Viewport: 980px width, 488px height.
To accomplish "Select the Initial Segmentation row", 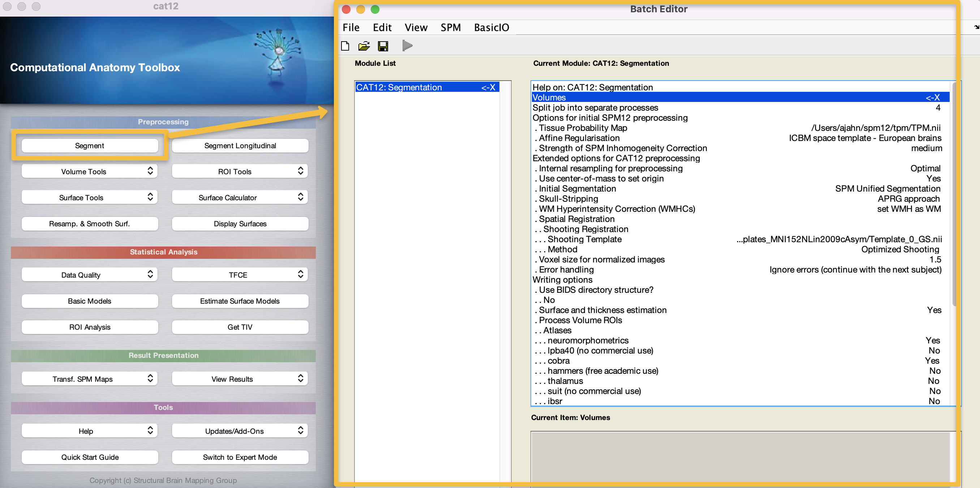I will (x=740, y=188).
